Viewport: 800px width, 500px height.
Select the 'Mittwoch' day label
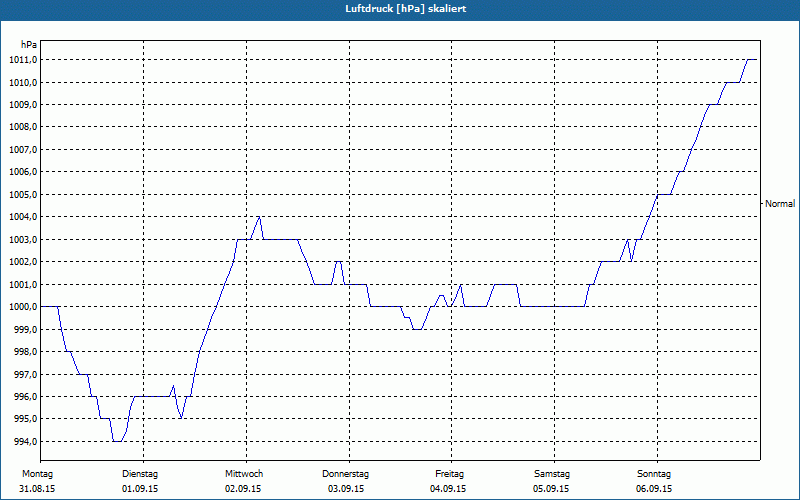[244, 474]
